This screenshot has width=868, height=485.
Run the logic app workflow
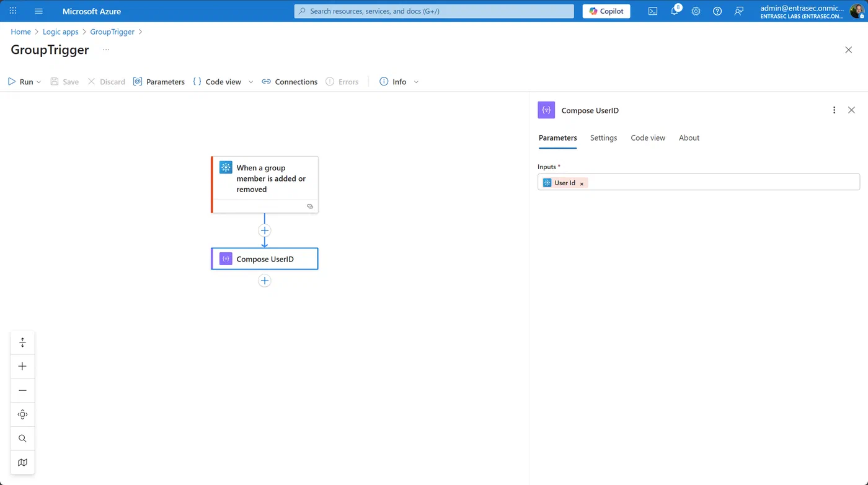point(20,82)
